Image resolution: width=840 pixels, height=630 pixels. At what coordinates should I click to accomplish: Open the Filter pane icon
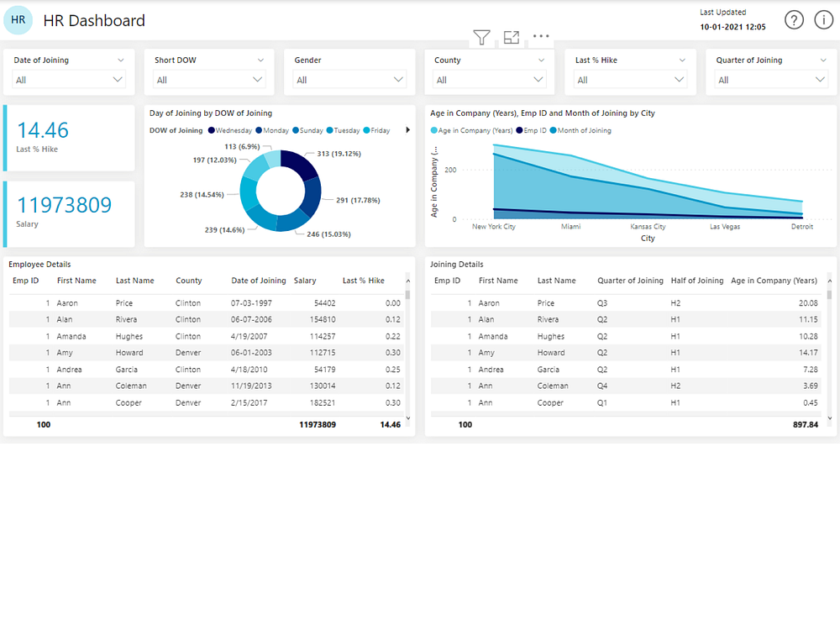[x=481, y=37]
